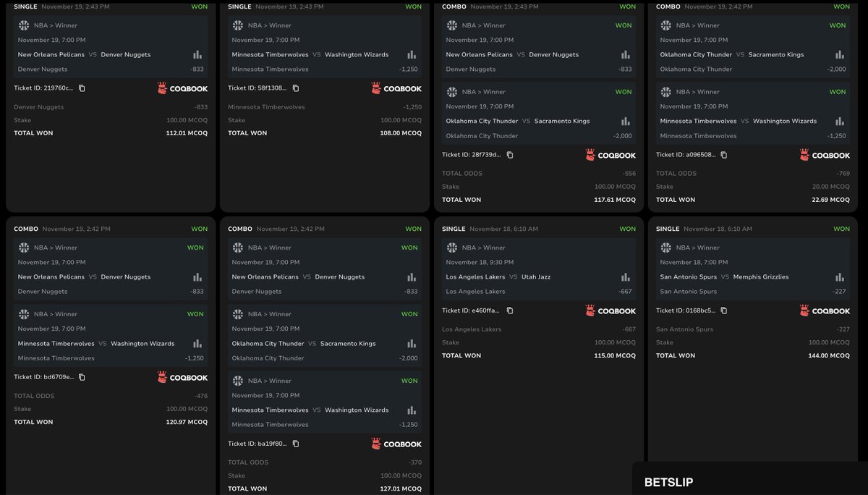Viewport: 868px width, 495px height.
Task: Click the Utah Jazz team name
Action: pyautogui.click(x=536, y=276)
